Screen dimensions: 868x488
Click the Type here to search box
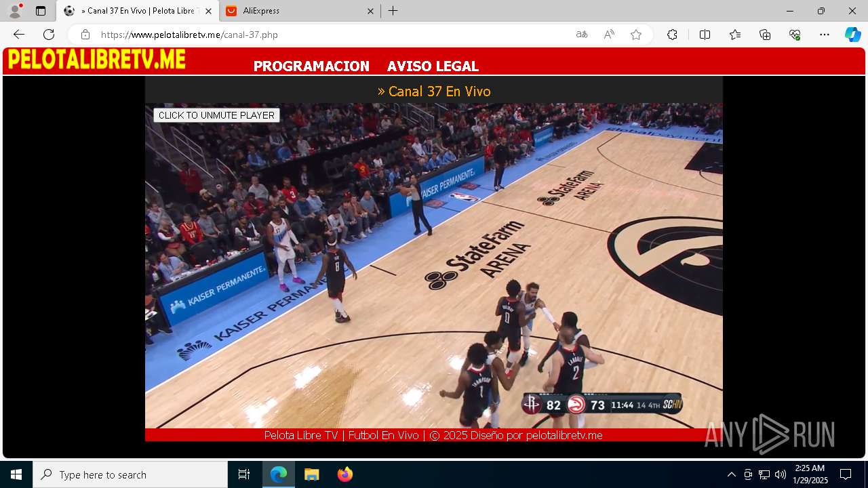[130, 474]
